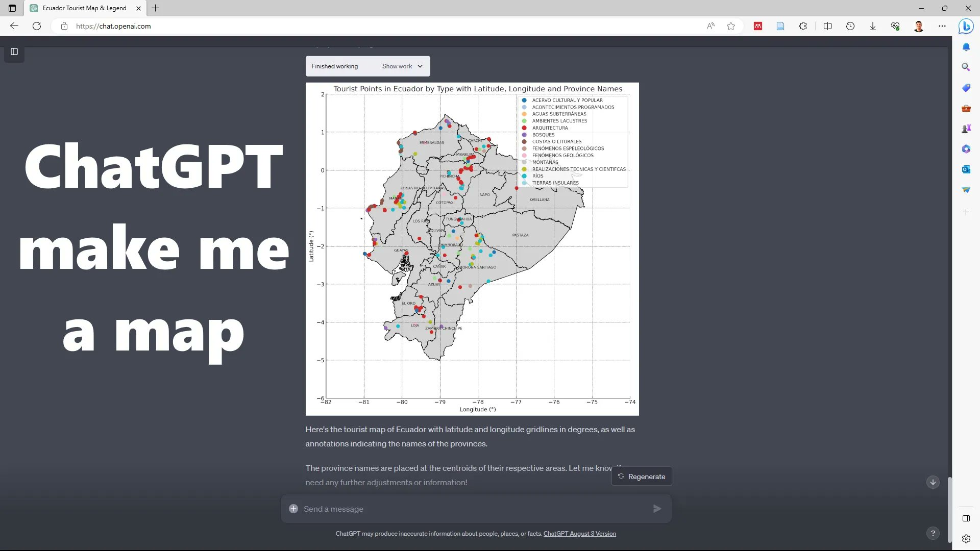
Task: Close the Ecuador Tourist Map tab
Action: (138, 8)
